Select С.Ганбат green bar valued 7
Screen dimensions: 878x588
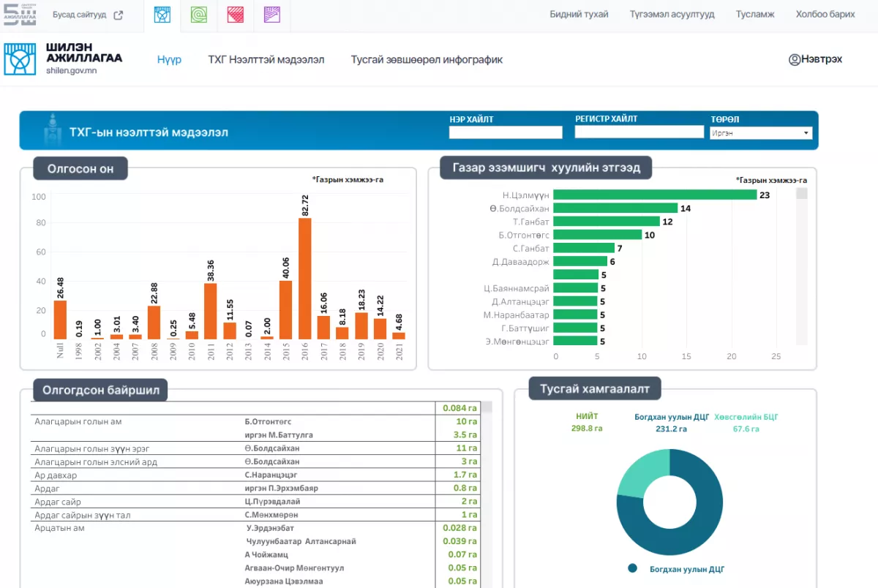(584, 248)
